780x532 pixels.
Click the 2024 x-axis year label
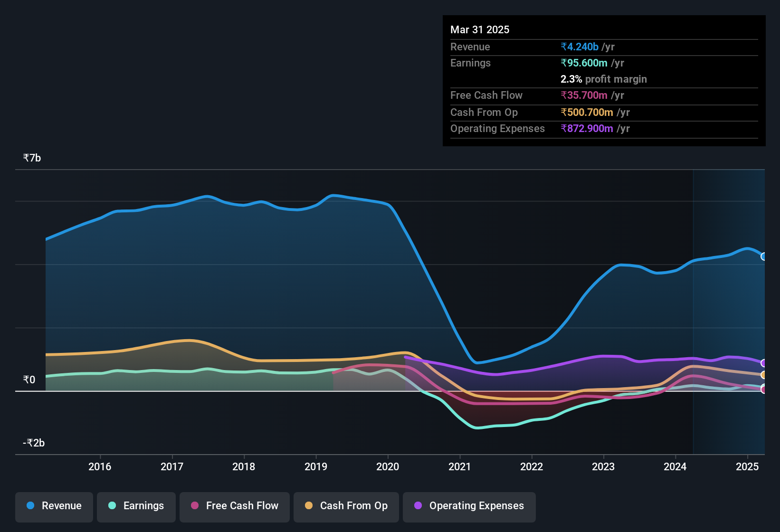675,467
